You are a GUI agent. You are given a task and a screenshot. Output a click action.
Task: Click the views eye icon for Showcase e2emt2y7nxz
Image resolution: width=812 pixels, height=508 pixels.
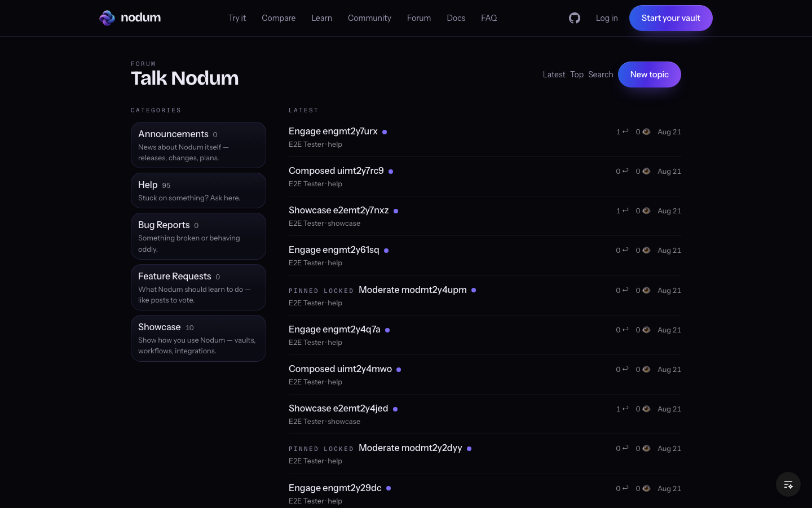(x=646, y=211)
